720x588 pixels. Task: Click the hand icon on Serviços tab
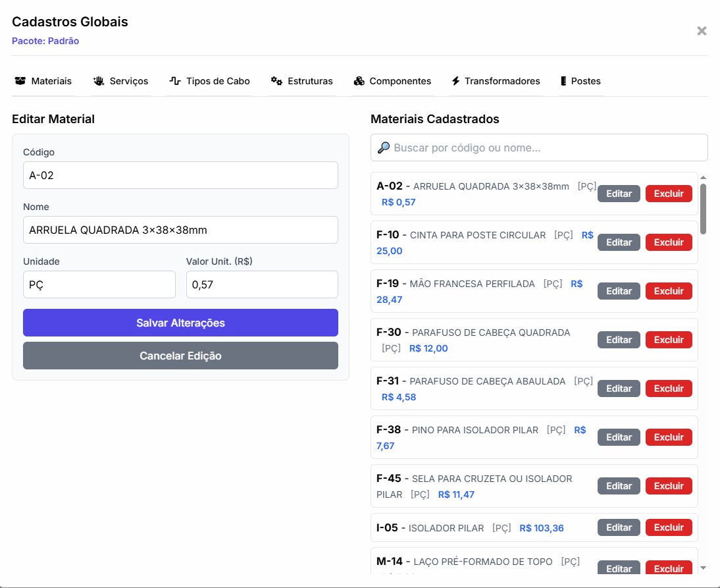pos(99,80)
